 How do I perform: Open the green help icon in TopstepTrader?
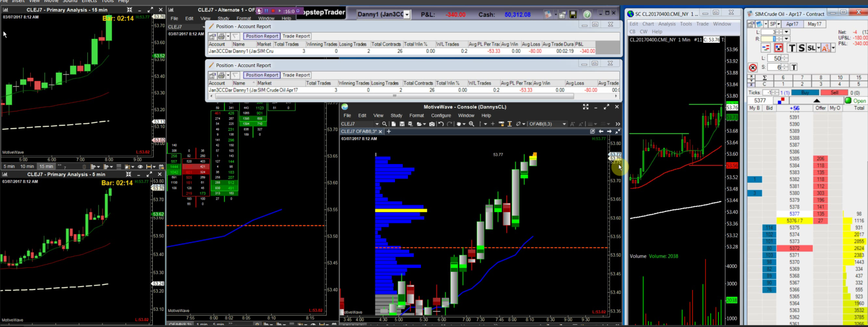pyautogui.click(x=587, y=15)
